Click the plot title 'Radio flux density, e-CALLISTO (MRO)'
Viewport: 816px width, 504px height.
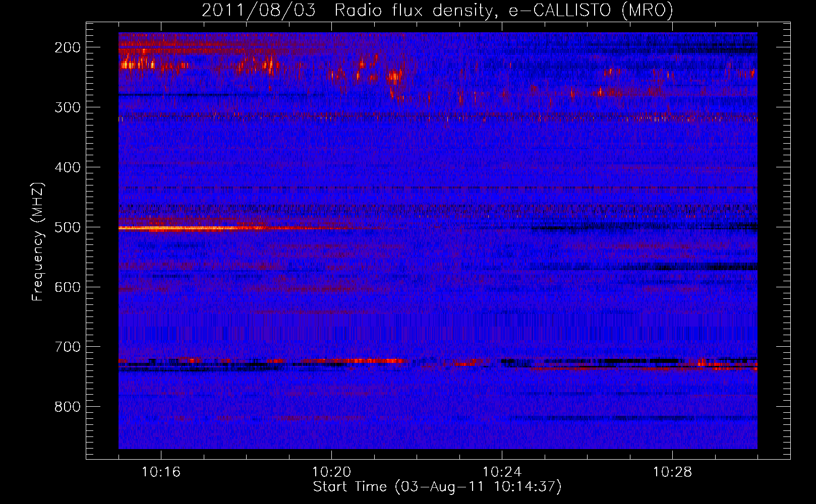click(x=503, y=10)
